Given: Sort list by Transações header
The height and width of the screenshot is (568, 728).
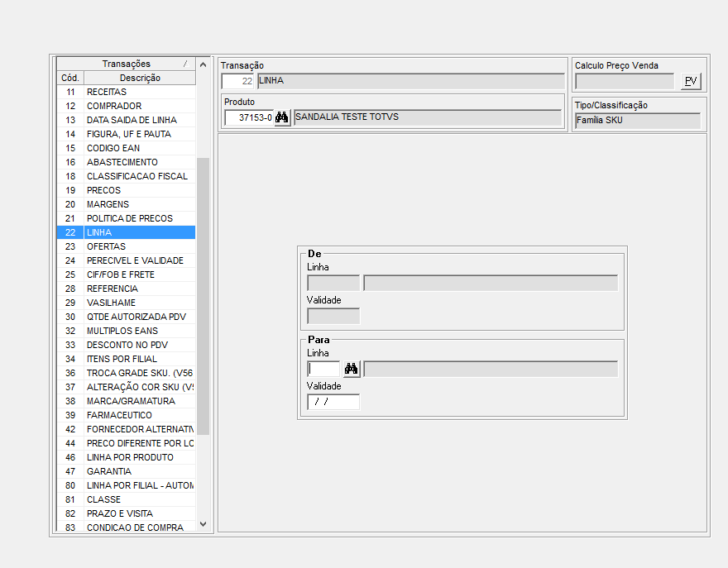Looking at the screenshot, I should tap(126, 64).
